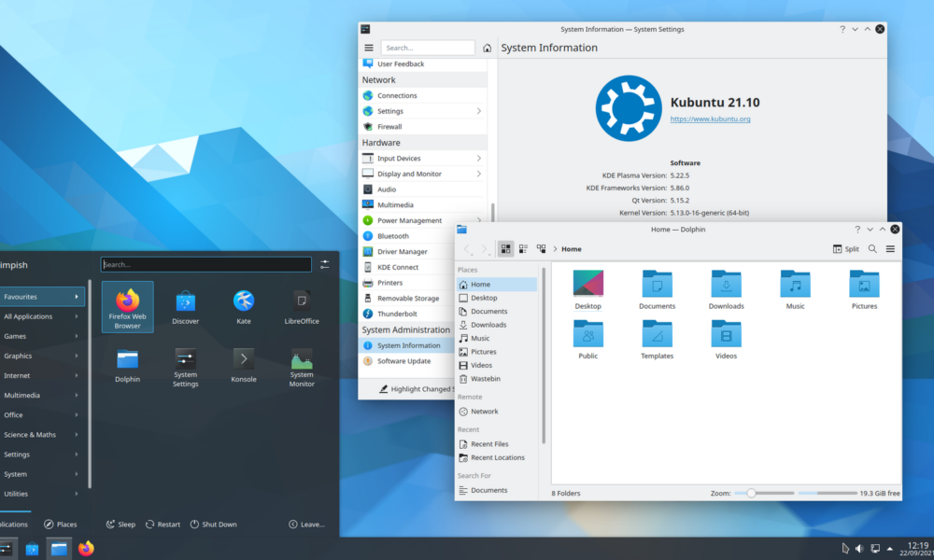Open System Monitor from favourites
This screenshot has width=934, height=560.
pos(302,367)
